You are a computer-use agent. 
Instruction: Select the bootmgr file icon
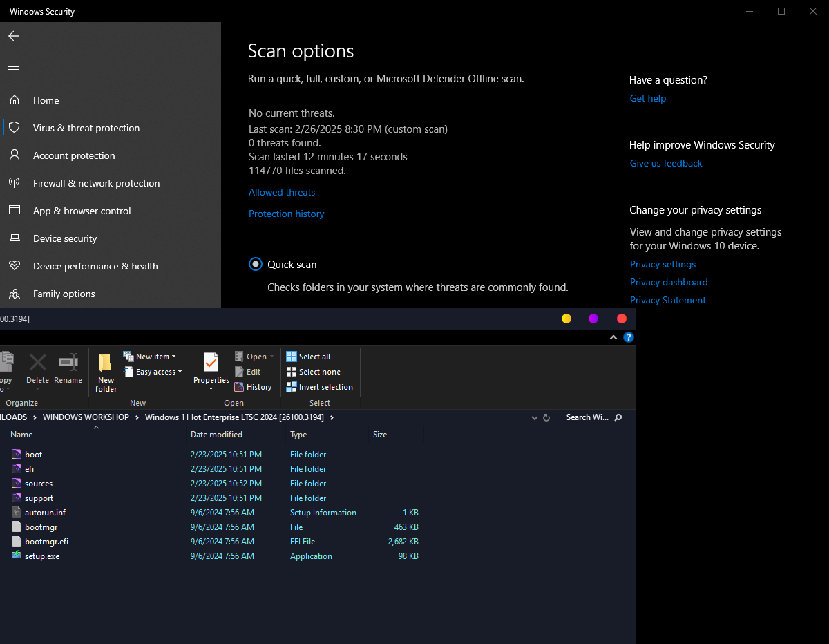(x=17, y=527)
